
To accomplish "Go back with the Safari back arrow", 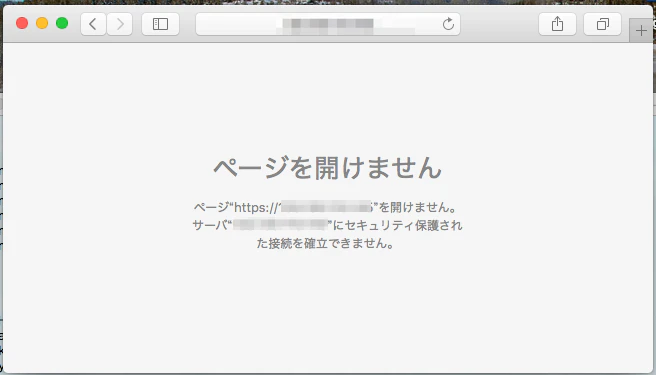I will 93,24.
